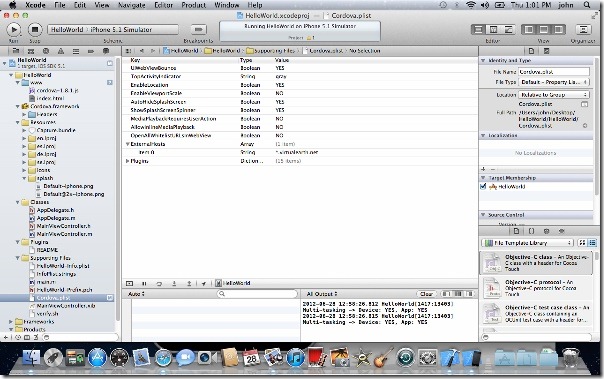
Task: Open File Template Library dropdown
Action: pos(527,243)
